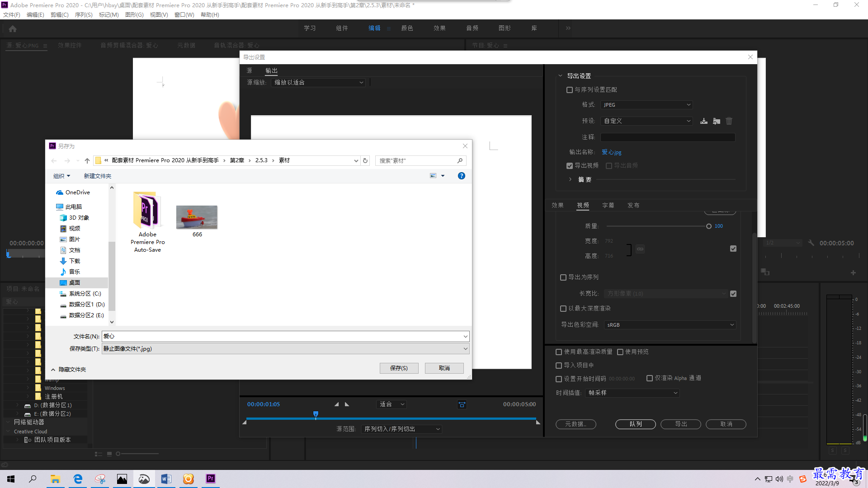Open the Adobe Premiere Pro Auto-Save folder

tap(148, 221)
